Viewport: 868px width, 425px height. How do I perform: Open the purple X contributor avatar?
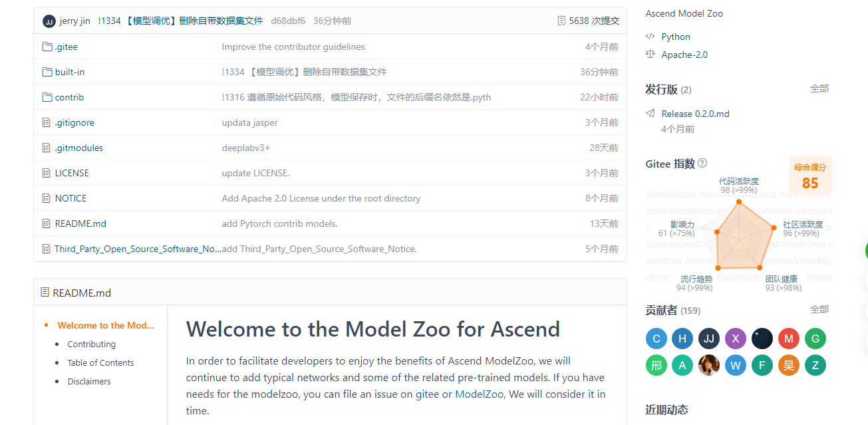pyautogui.click(x=736, y=339)
